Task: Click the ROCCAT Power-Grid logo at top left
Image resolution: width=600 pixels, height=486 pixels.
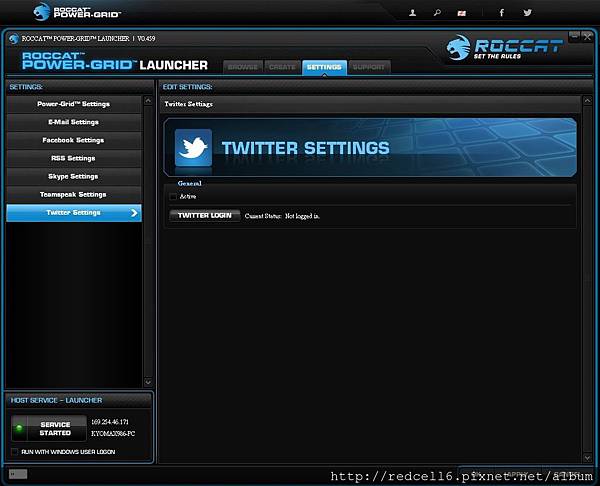Action: point(77,12)
